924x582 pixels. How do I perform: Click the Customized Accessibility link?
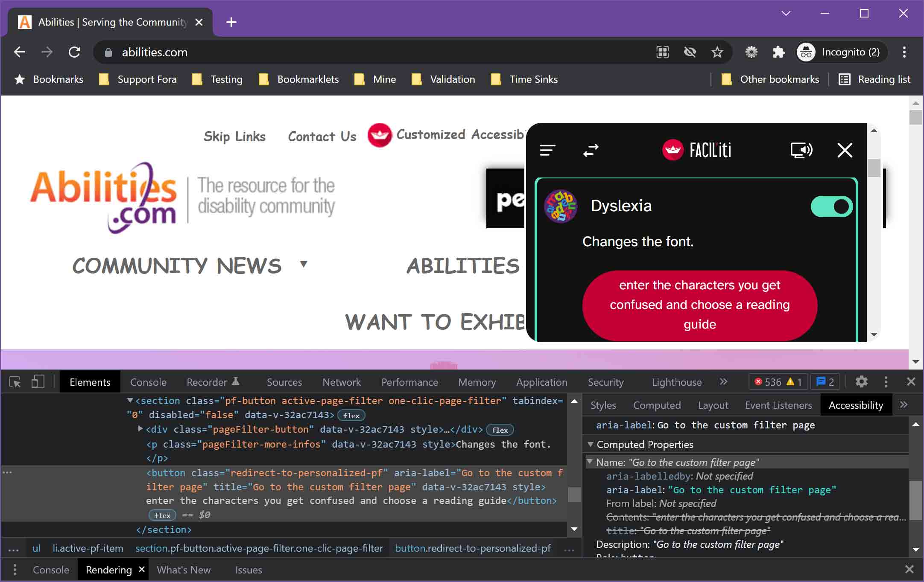[x=446, y=135]
